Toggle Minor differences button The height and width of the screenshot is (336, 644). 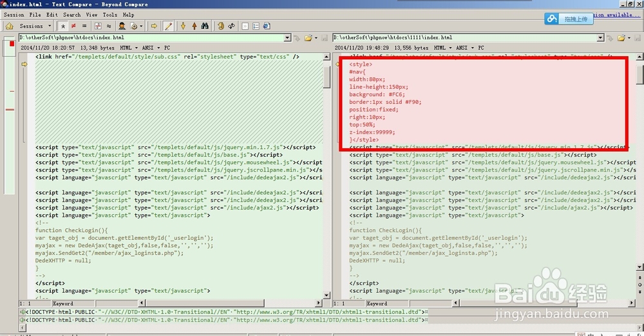(109, 26)
